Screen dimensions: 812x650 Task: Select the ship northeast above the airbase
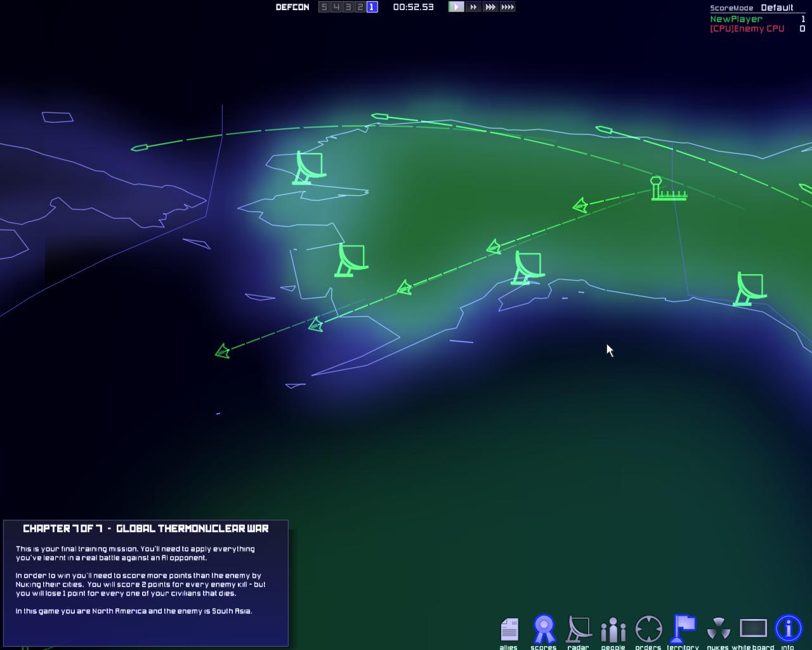[x=604, y=130]
